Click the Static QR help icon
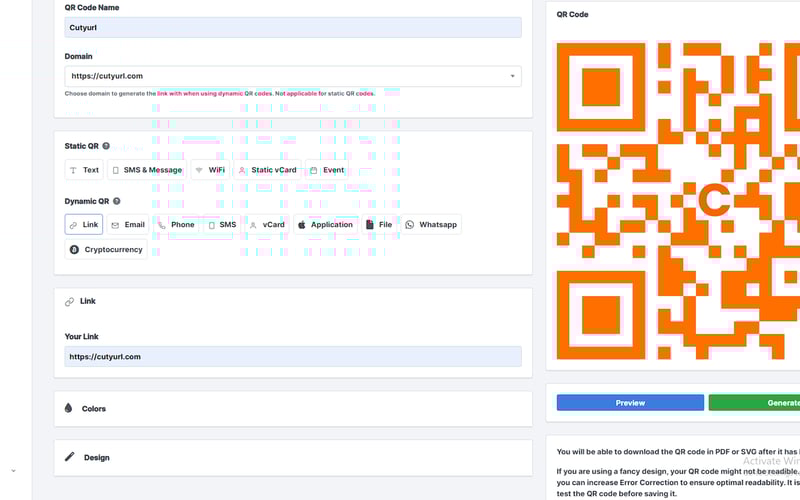800x500 pixels. tap(106, 146)
